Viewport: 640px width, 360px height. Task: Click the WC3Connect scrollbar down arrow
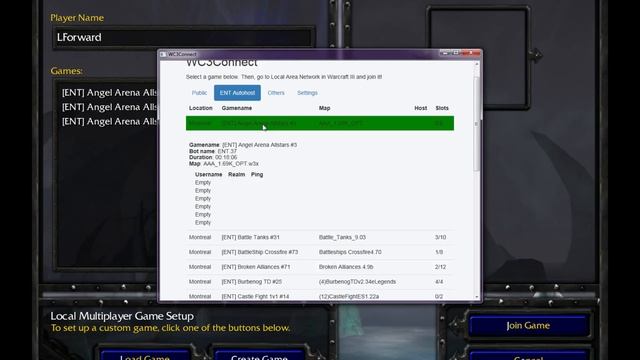477,297
